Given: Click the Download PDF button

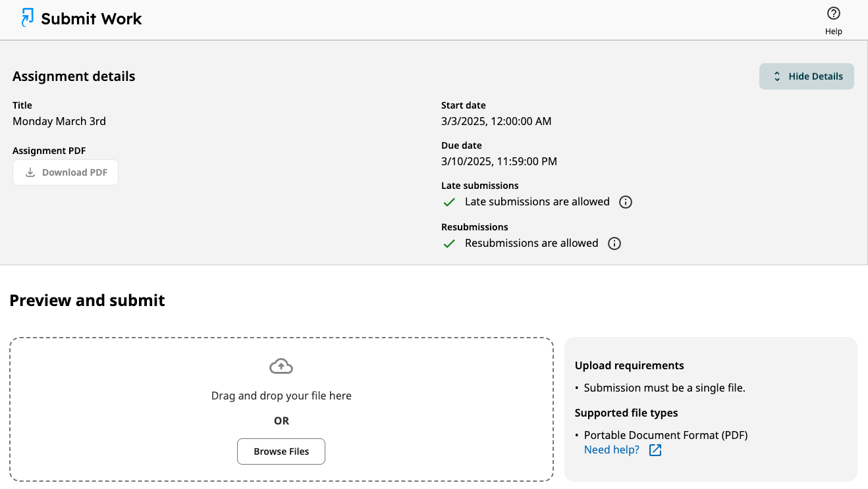Looking at the screenshot, I should [x=65, y=172].
